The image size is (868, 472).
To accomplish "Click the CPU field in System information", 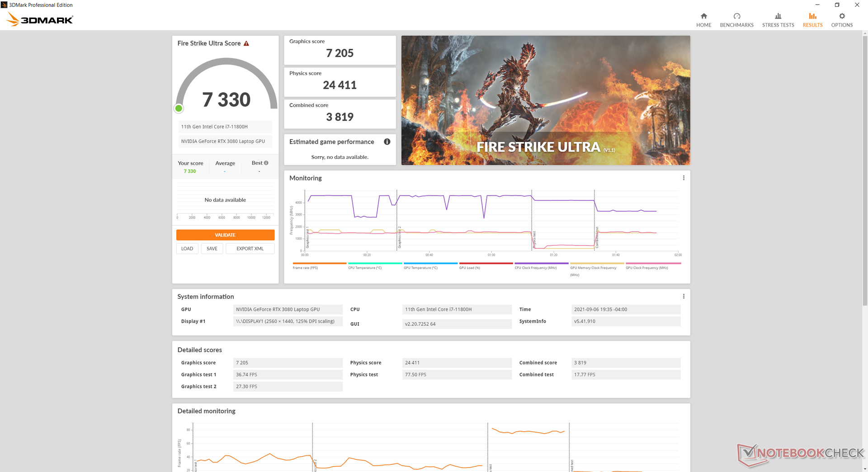I will [x=457, y=310].
